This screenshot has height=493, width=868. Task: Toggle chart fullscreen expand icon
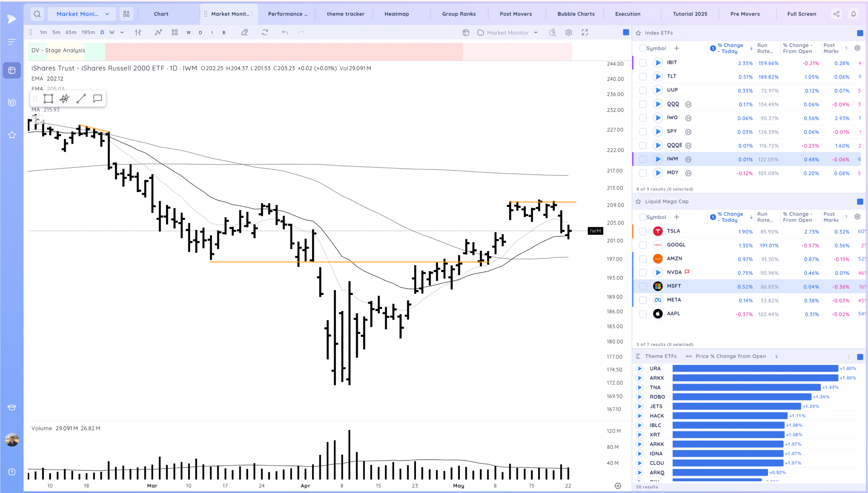click(585, 33)
